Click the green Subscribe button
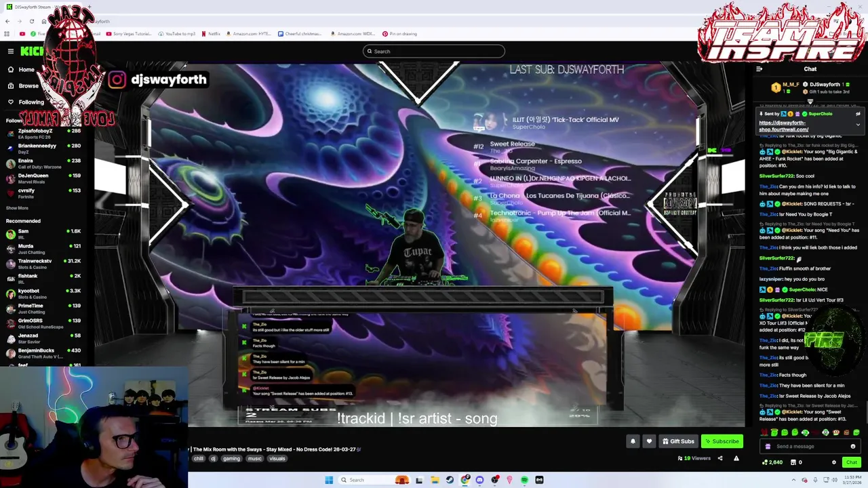The height and width of the screenshot is (488, 868). click(x=722, y=441)
